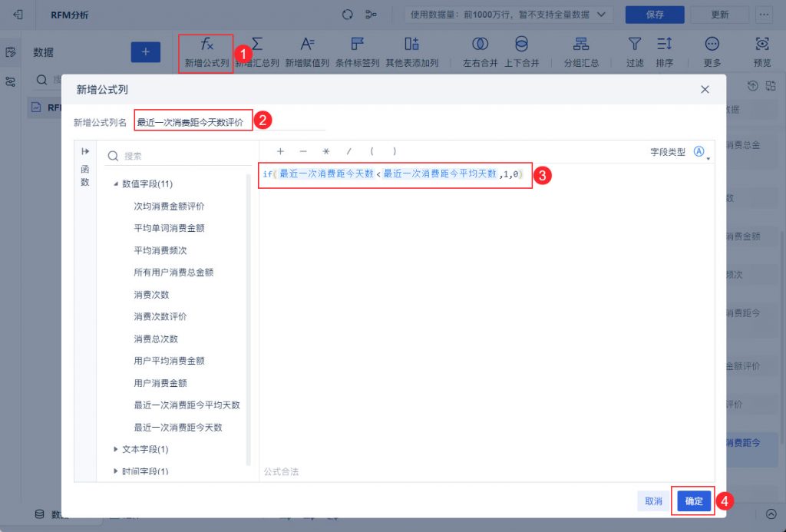Image resolution: width=786 pixels, height=532 pixels.
Task: Open the 使用数据量 dropdown
Action: click(x=508, y=15)
